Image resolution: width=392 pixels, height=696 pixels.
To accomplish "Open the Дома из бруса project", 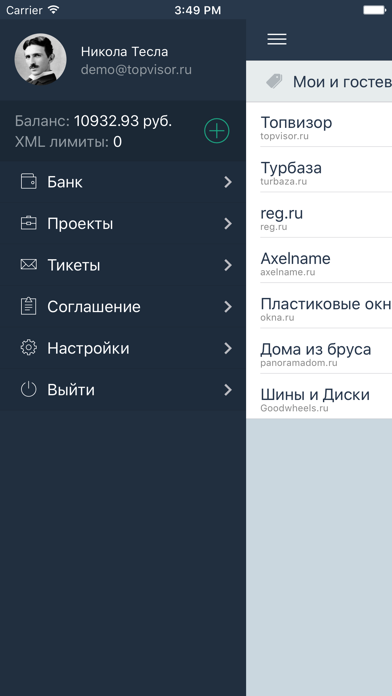I will (x=319, y=351).
